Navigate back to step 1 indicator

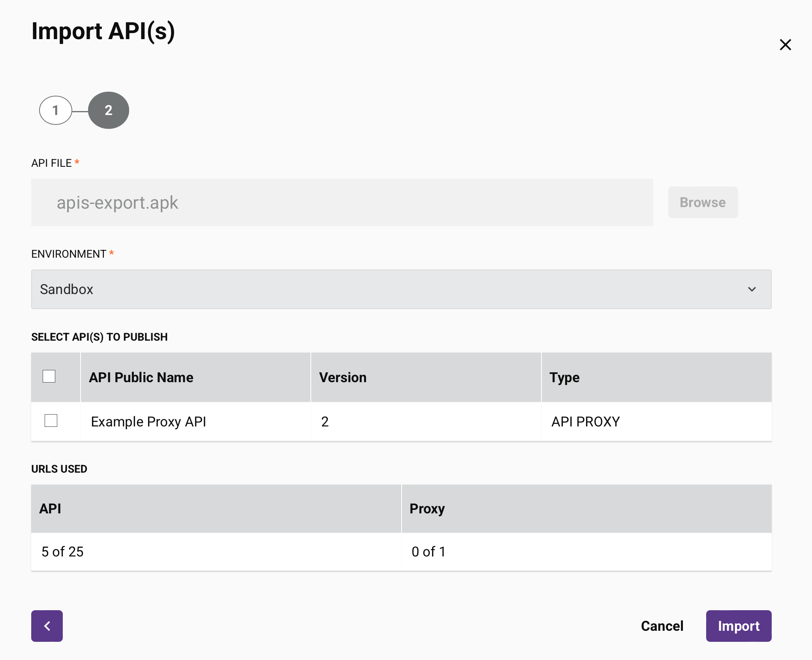pos(56,110)
